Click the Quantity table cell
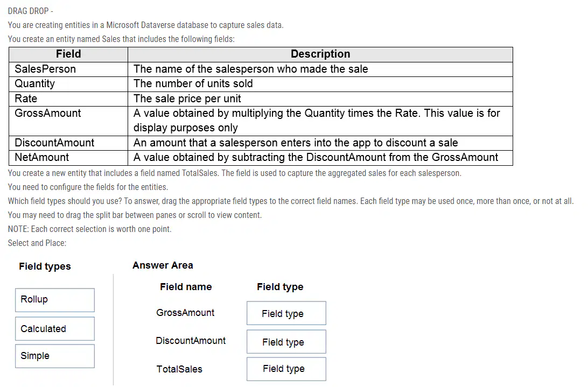Viewport: 588px width, 387px height. 68,84
